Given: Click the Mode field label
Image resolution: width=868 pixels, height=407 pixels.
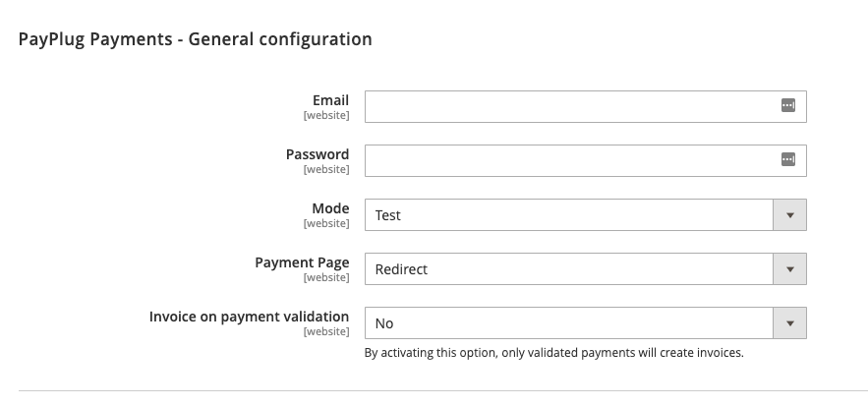Looking at the screenshot, I should 330,208.
